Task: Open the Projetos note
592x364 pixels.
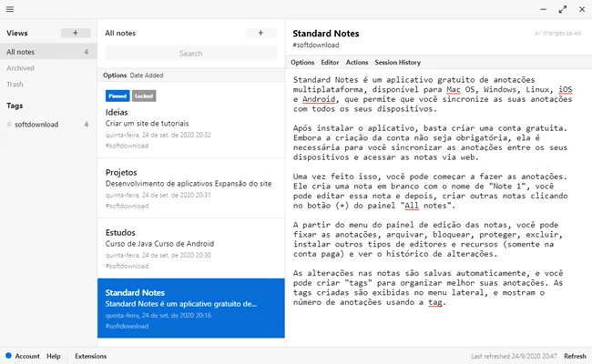Action: click(191, 188)
